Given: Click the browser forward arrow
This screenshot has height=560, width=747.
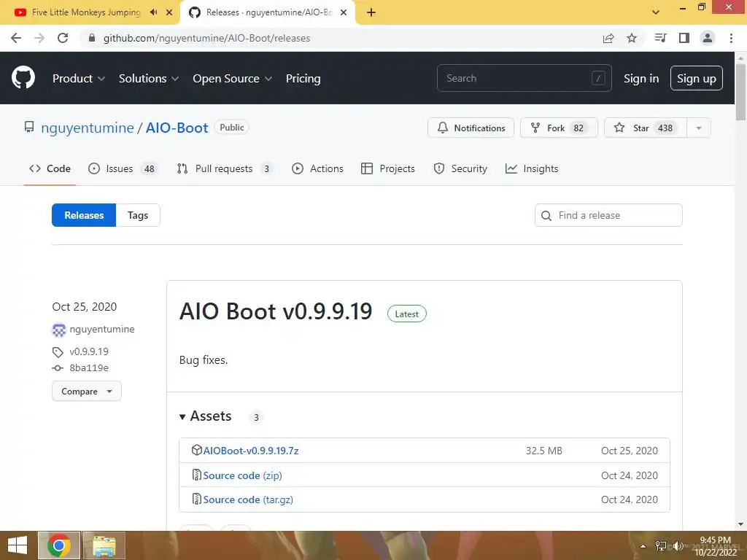Looking at the screenshot, I should tap(39, 38).
